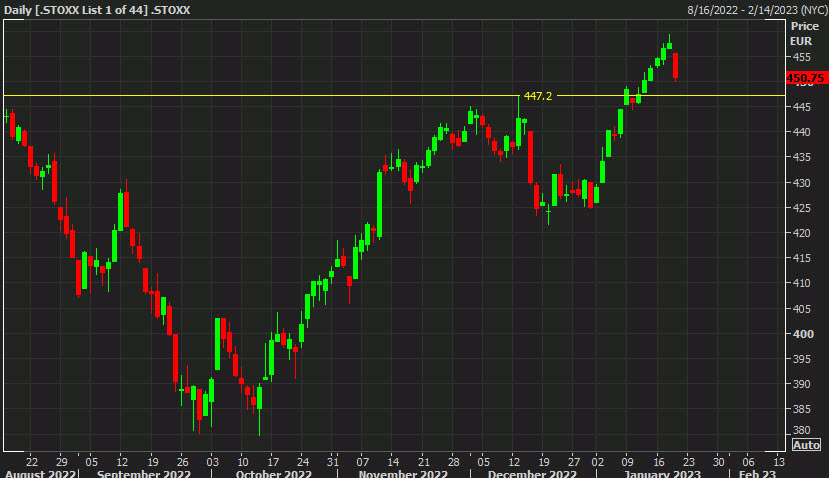This screenshot has width=829, height=478.
Task: Click the 395 price axis value
Action: pyautogui.click(x=801, y=359)
